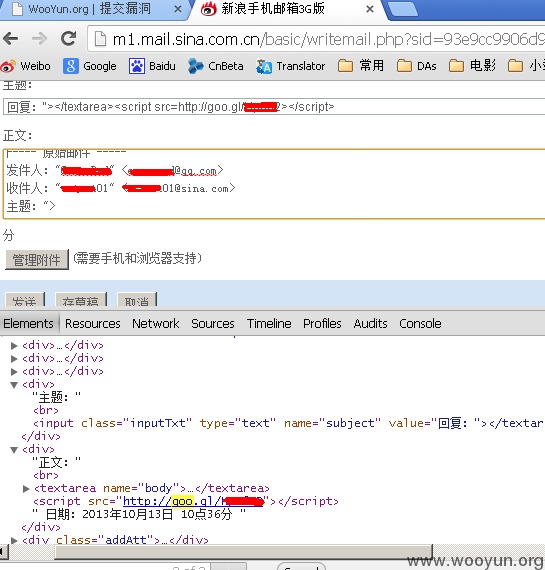Click the browser back arrow
Image resolution: width=545 pixels, height=570 pixels.
(x=11, y=39)
